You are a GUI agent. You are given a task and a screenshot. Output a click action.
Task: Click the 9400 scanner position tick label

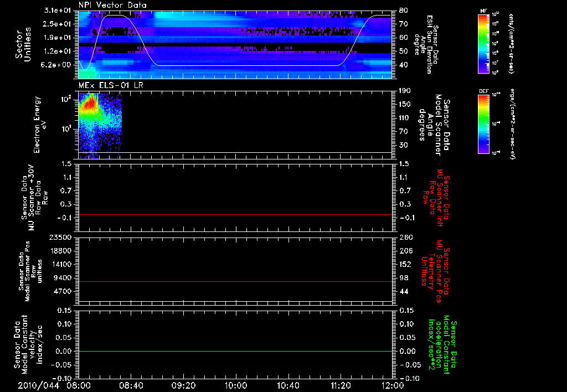63,278
